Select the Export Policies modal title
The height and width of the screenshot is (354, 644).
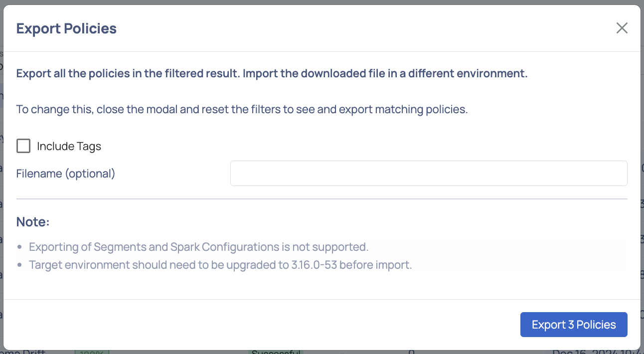[66, 28]
